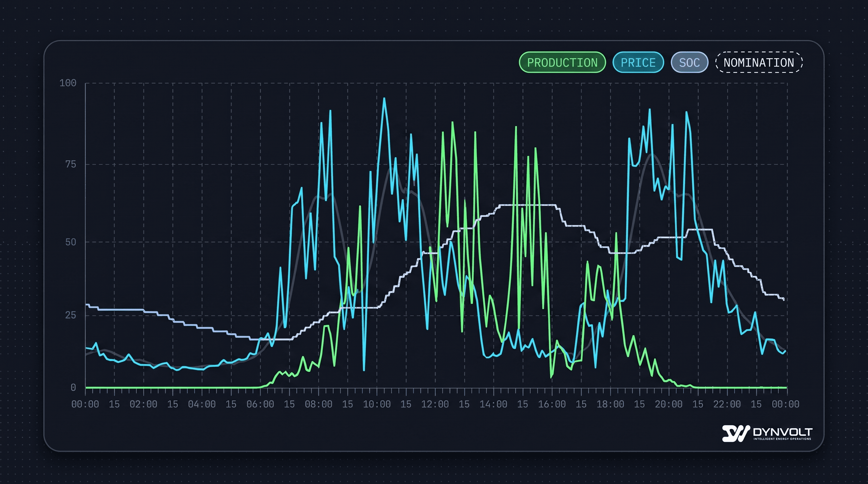Click the 100 value axis label
The height and width of the screenshot is (484, 868).
(68, 83)
